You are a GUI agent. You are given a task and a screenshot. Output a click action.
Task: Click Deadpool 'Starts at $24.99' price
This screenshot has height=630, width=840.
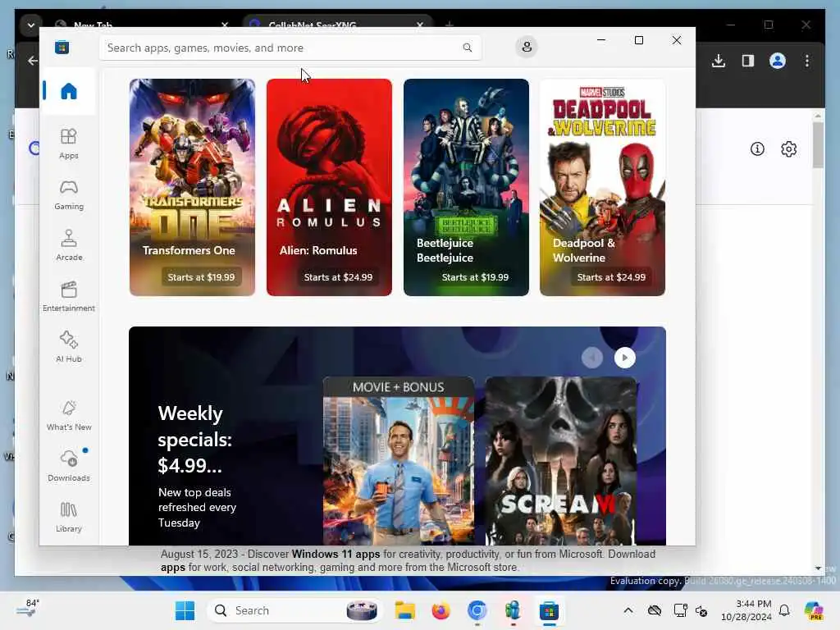click(x=611, y=277)
